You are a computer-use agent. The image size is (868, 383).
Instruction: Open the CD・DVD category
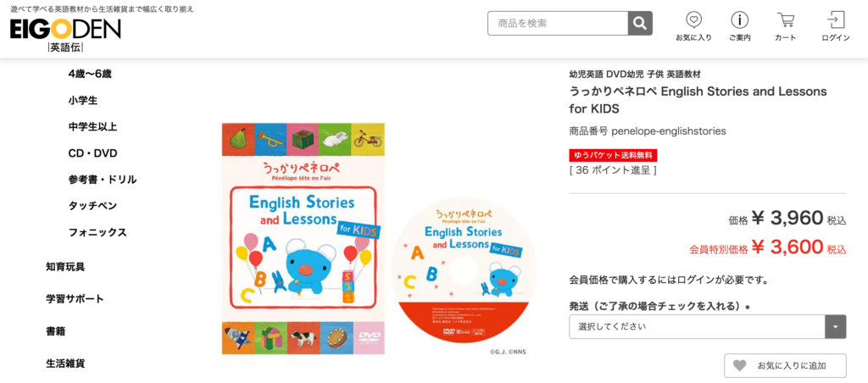(92, 153)
